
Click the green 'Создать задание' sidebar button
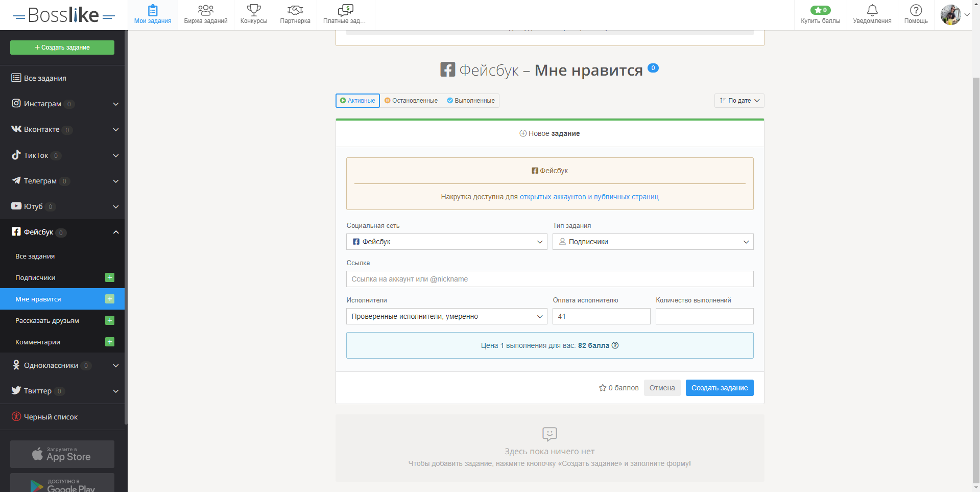point(62,48)
